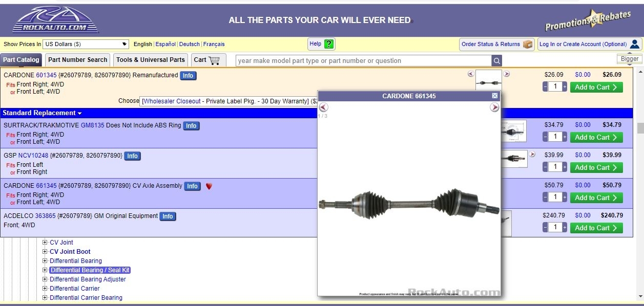
Task: Open part number 363865 link
Action: pos(45,216)
